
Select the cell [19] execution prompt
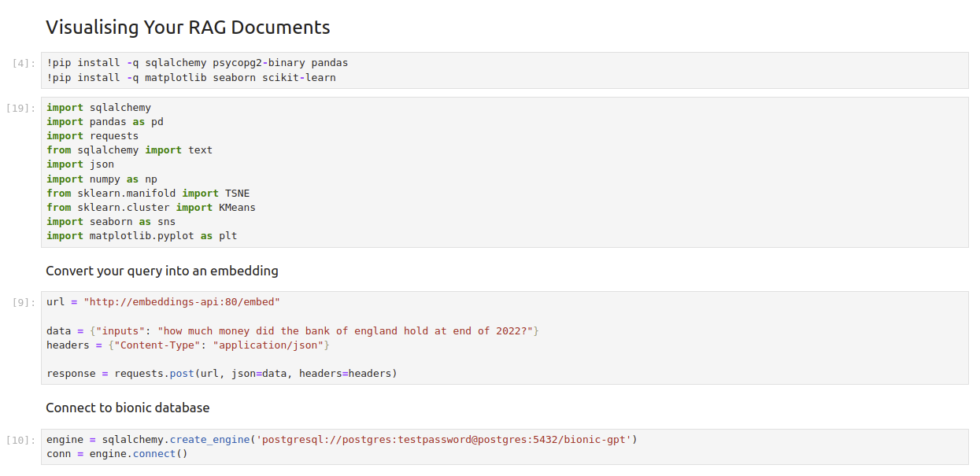pyautogui.click(x=20, y=109)
